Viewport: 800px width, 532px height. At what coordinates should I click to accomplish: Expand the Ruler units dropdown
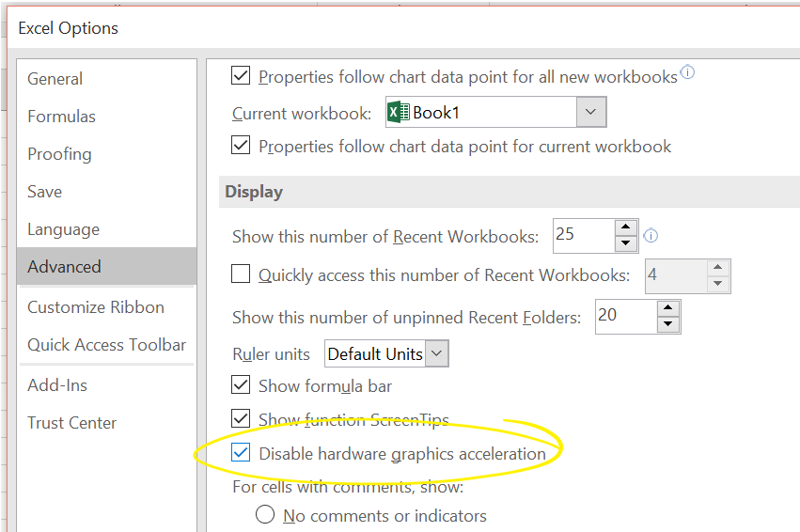point(437,354)
